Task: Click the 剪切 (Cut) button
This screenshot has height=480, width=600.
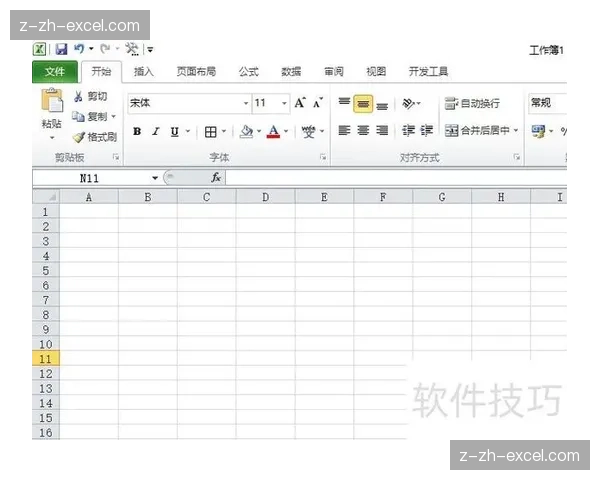Action: coord(90,96)
